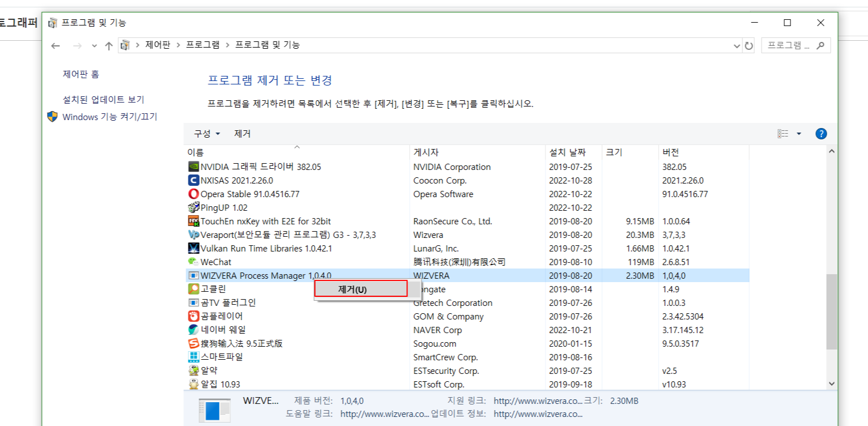Screen dimensions: 868x426
Task: Click the LunarG, Inc. publisher cell
Action: [x=436, y=249]
